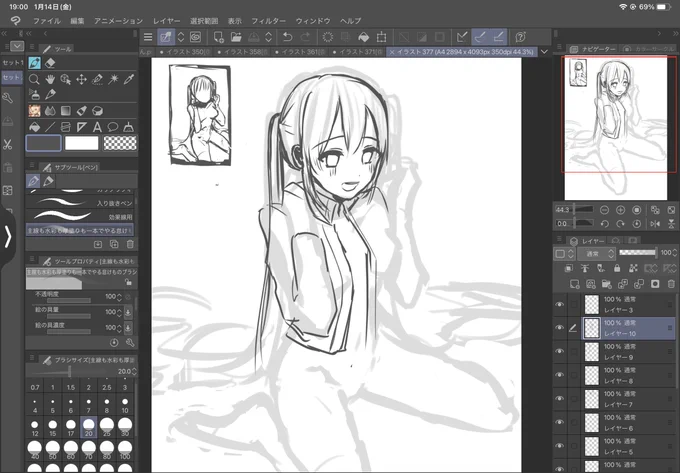680x473 pixels.
Task: Open the アニメーション menu
Action: pos(118,21)
